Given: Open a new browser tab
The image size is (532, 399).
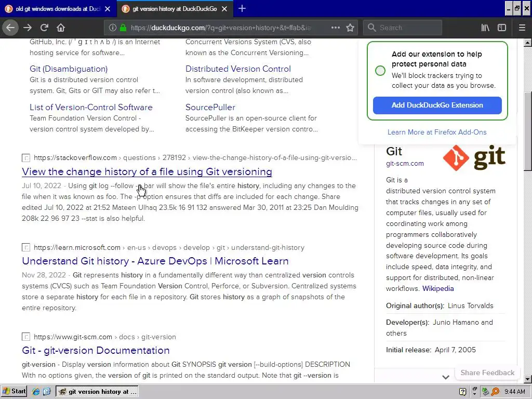Looking at the screenshot, I should click(x=242, y=8).
